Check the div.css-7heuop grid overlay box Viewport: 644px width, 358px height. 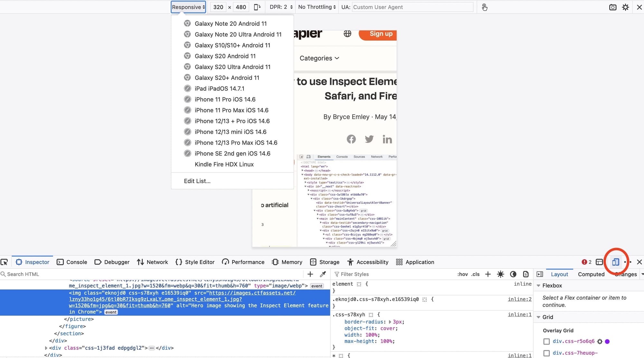click(546, 353)
